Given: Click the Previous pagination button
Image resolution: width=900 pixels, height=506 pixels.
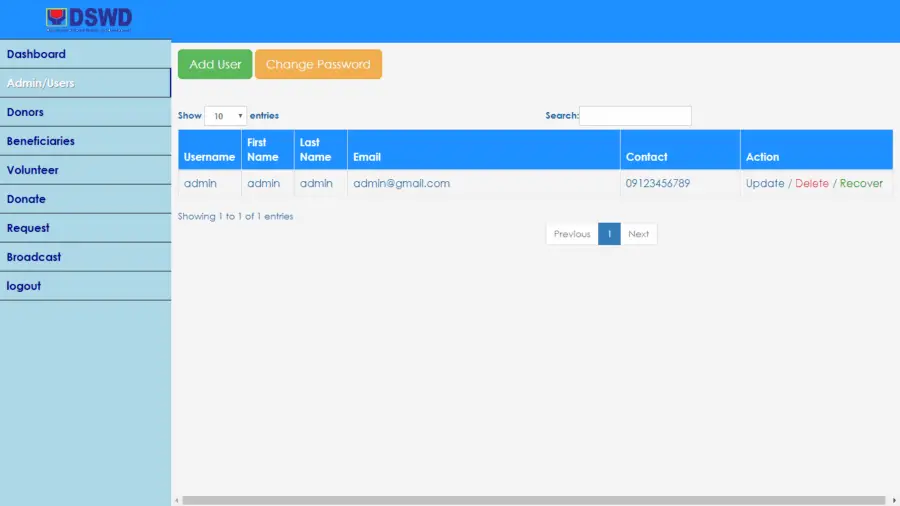Looking at the screenshot, I should (x=572, y=234).
